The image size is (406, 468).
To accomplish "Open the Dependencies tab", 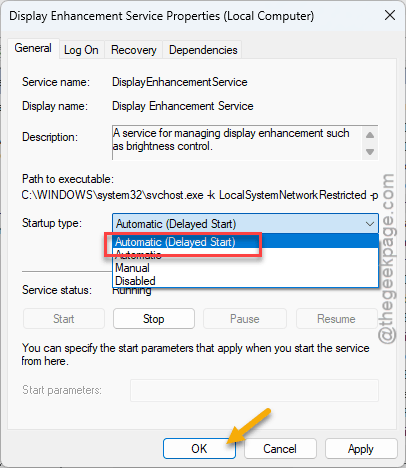I will 203,50.
